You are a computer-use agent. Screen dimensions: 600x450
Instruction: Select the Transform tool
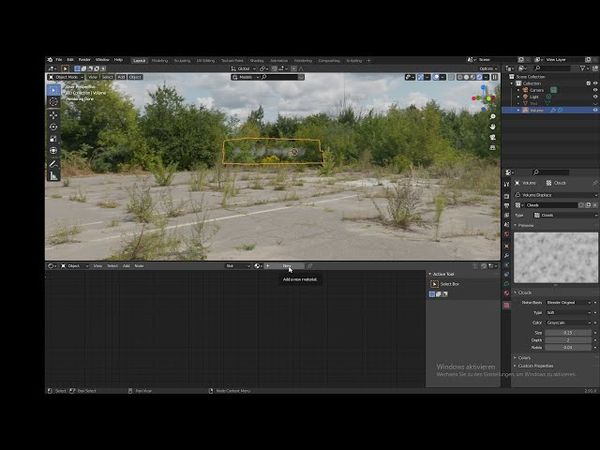point(54,151)
